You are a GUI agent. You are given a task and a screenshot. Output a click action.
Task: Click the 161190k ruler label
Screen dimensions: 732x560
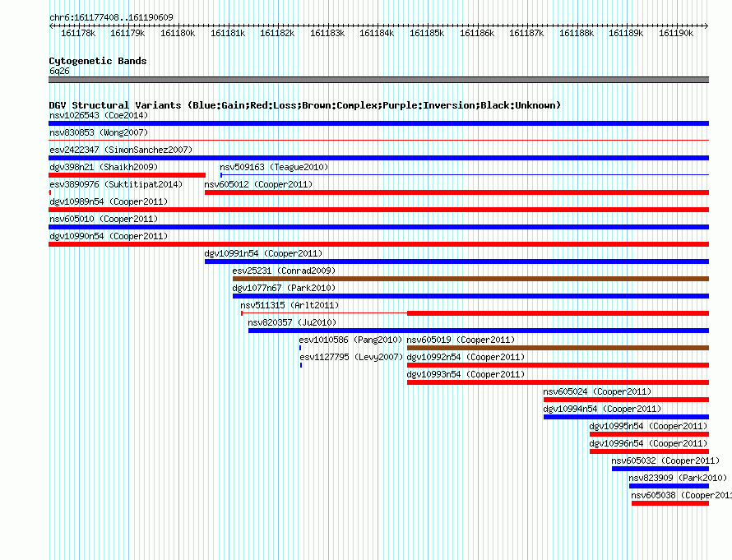click(x=676, y=33)
